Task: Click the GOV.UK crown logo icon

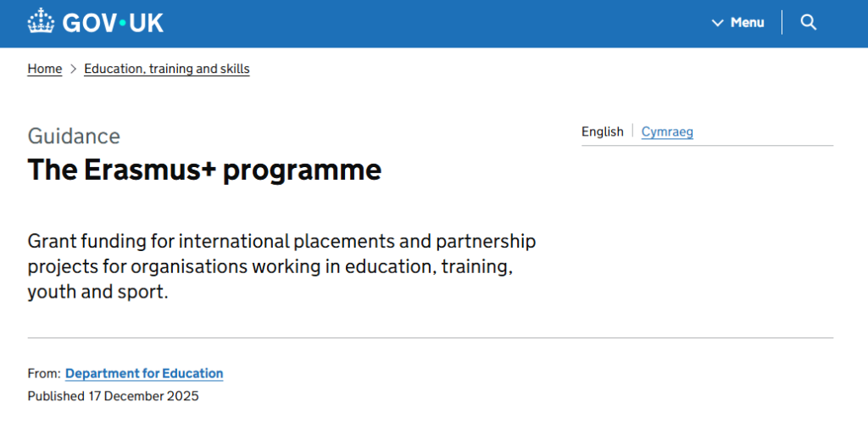Action: (40, 22)
